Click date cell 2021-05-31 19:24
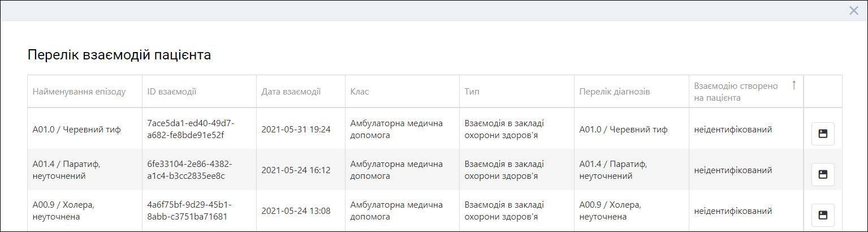The height and width of the screenshot is (232, 868). tap(296, 130)
